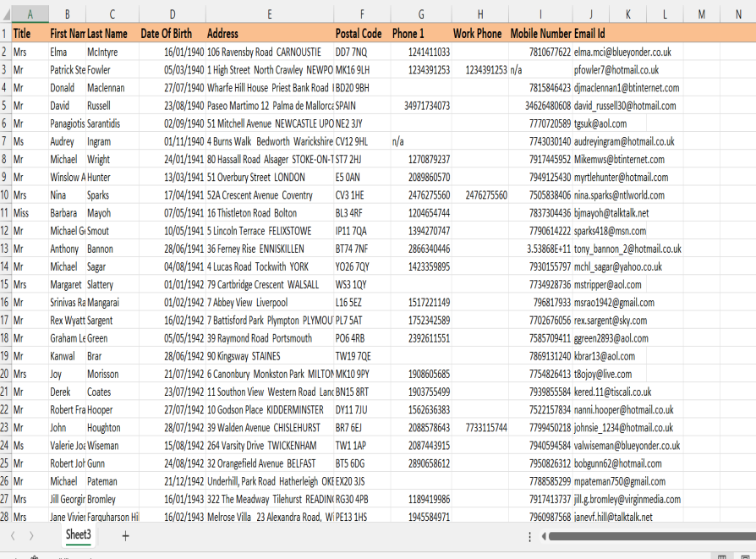
Task: Select the "264 Varsity Drive TWICKENHAM" address cell
Action: pyautogui.click(x=270, y=445)
